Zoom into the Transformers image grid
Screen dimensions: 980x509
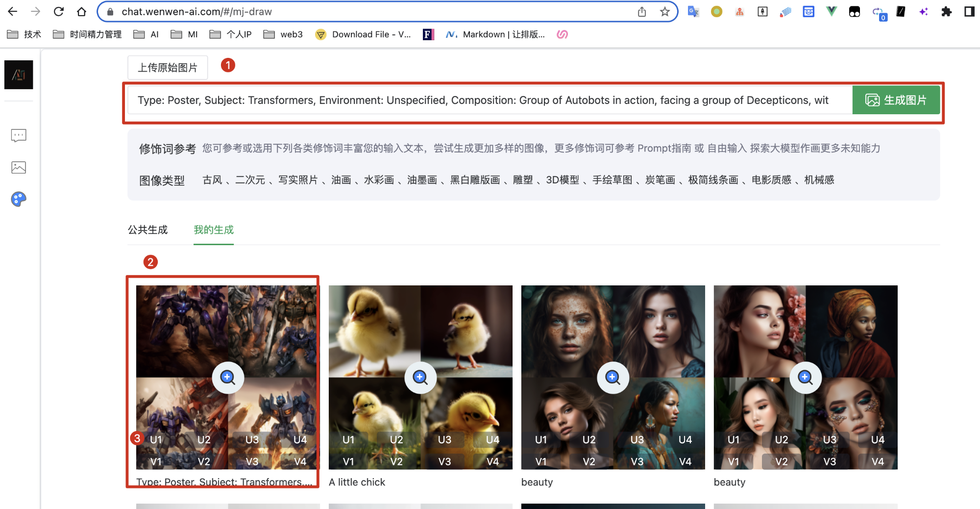(x=228, y=377)
